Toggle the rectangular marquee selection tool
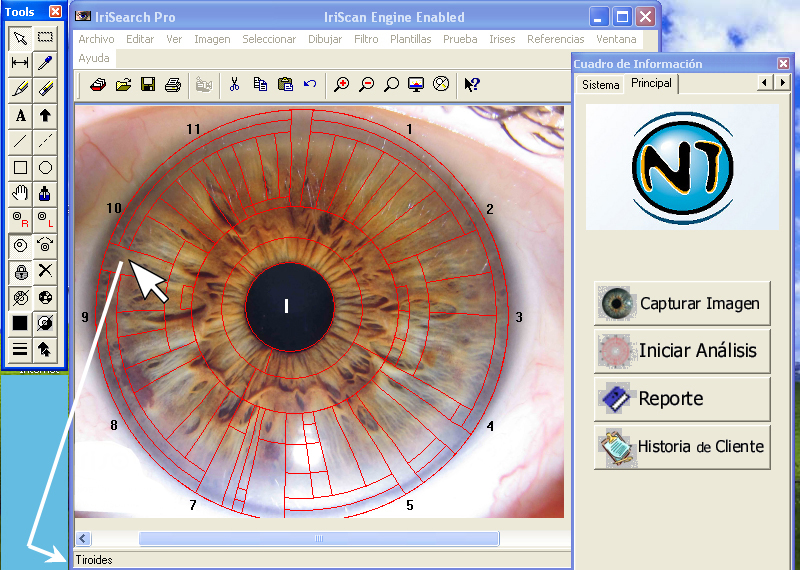 [45, 37]
